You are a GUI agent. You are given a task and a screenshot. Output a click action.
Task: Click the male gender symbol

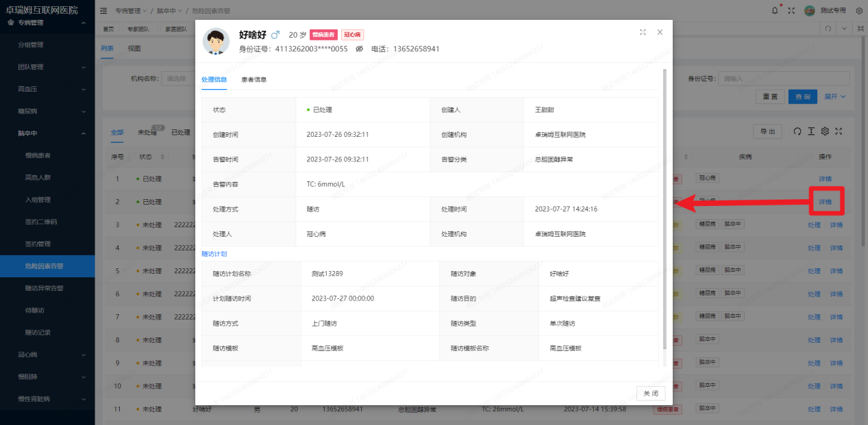(x=275, y=34)
